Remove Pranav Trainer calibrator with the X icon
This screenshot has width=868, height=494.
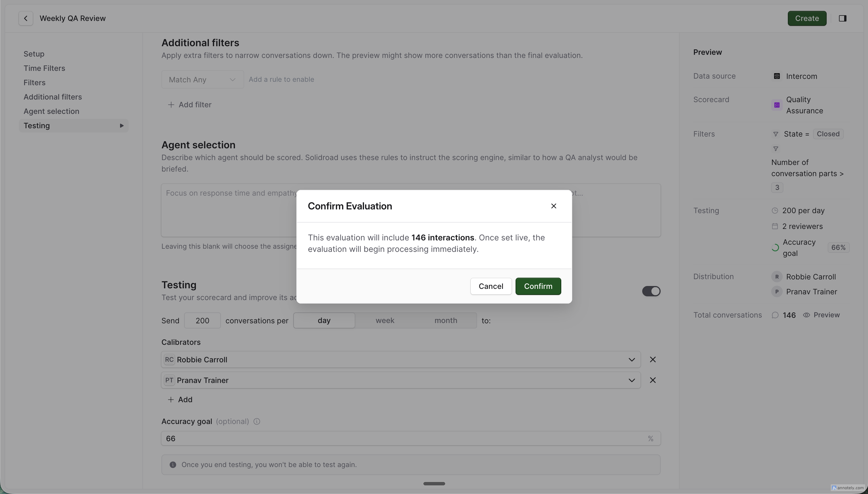(x=653, y=380)
